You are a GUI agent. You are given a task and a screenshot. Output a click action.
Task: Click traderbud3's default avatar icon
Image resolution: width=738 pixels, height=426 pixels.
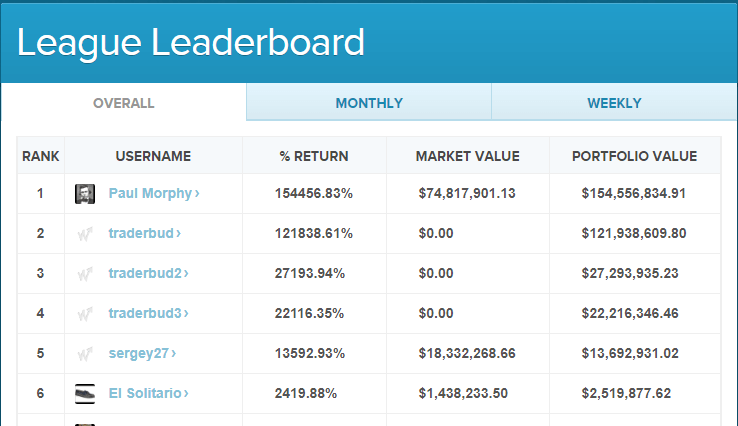click(85, 314)
